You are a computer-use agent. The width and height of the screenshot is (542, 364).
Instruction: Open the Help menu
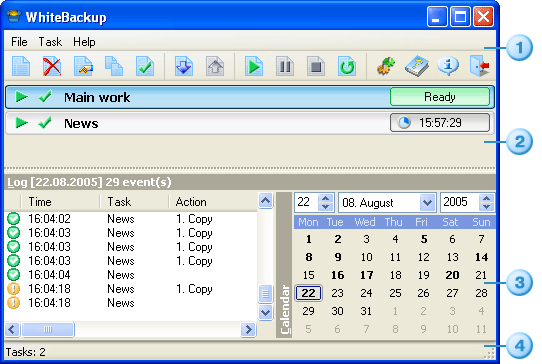coord(84,42)
